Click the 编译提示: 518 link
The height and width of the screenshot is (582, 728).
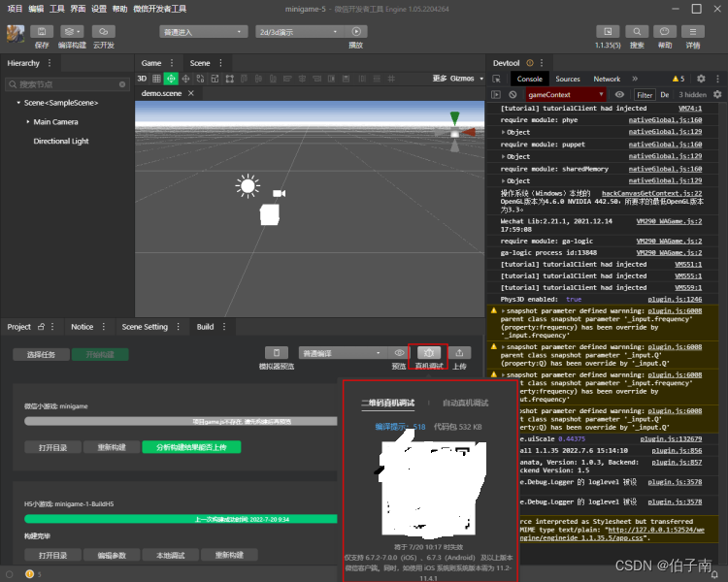[400, 427]
